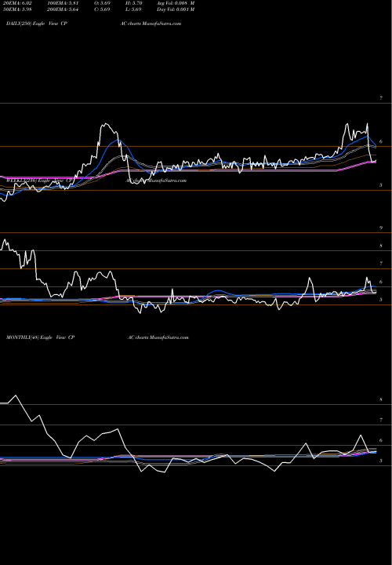The height and width of the screenshot is (565, 392).
Task: Click the Avg Vol: 0.008 M text
Action: [176, 3]
